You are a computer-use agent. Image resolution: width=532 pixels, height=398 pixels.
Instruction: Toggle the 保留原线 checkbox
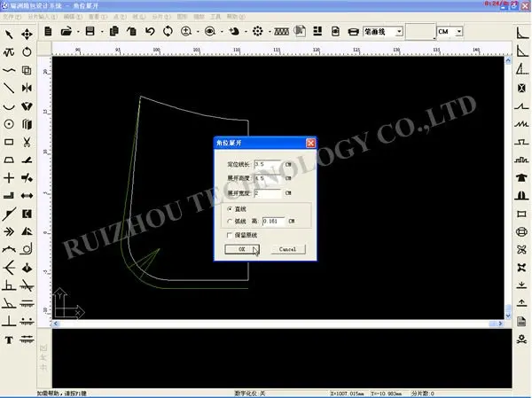pyautogui.click(x=230, y=235)
